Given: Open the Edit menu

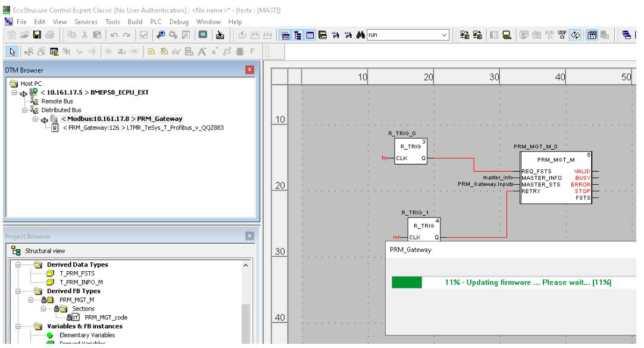Looking at the screenshot, I should click(40, 22).
